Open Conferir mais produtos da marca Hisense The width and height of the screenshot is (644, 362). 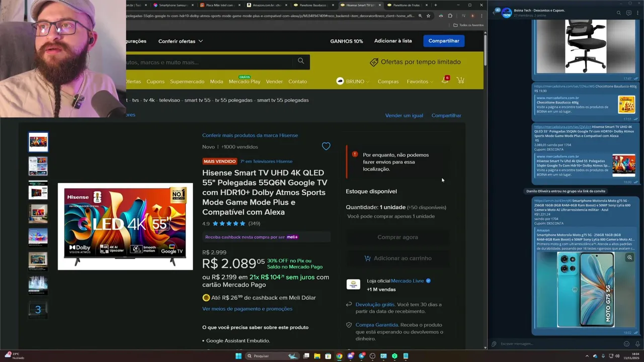point(250,135)
